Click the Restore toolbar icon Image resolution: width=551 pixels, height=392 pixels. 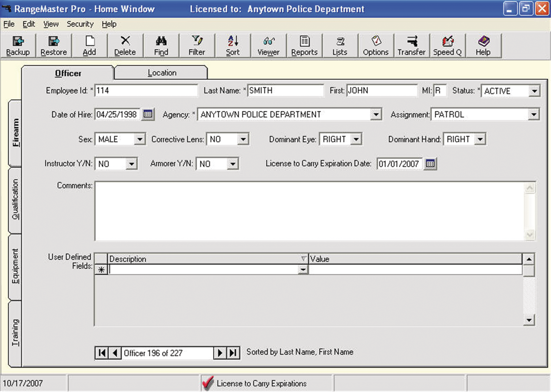(x=54, y=46)
